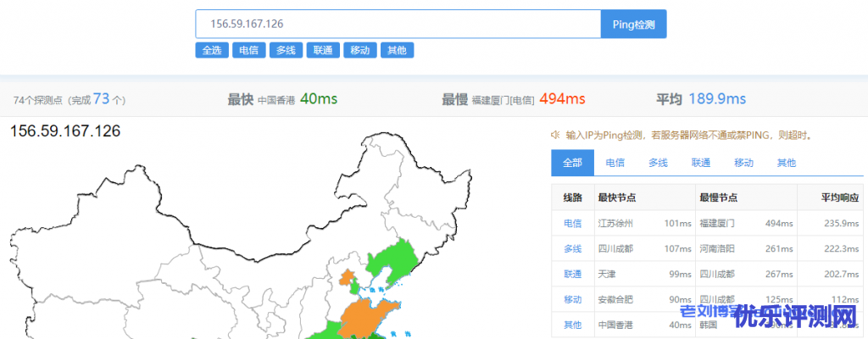This screenshot has width=868, height=339.
Task: Click the 线路 column header
Action: (x=573, y=197)
